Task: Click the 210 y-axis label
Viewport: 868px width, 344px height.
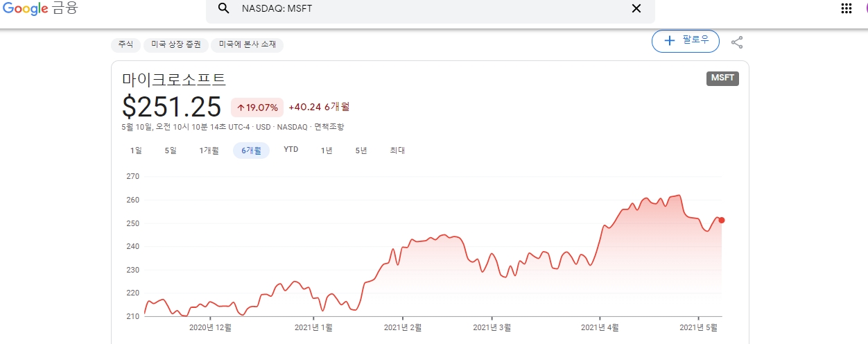Action: (x=132, y=316)
